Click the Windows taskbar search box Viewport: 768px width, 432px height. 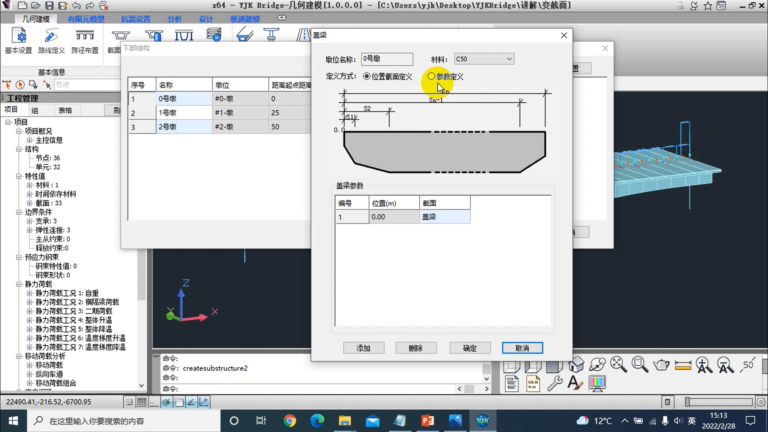click(x=122, y=421)
